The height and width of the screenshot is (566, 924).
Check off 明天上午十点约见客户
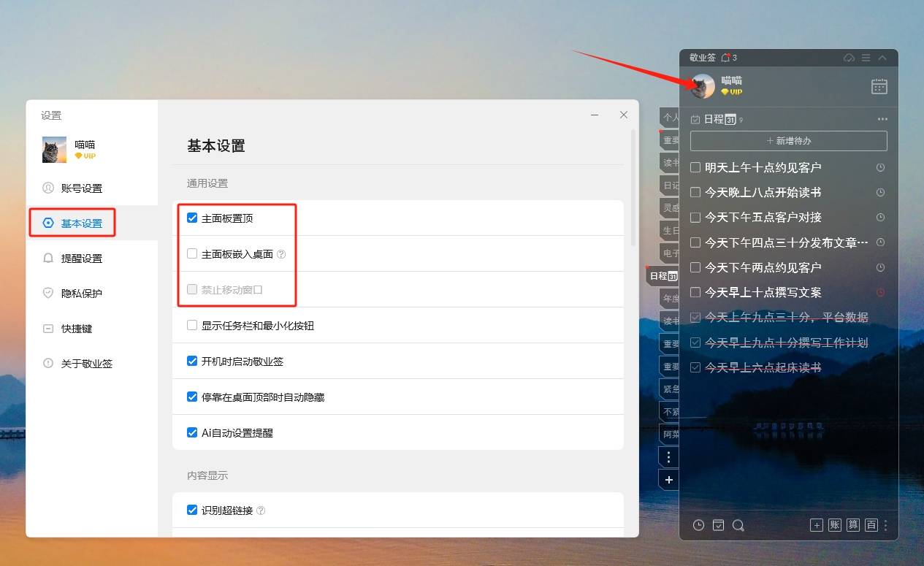pos(695,167)
